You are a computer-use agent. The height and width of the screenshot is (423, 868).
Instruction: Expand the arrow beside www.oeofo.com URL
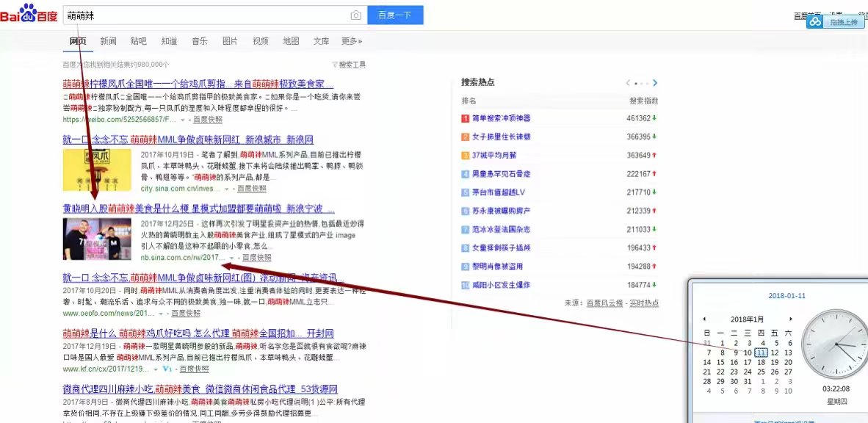(x=161, y=314)
